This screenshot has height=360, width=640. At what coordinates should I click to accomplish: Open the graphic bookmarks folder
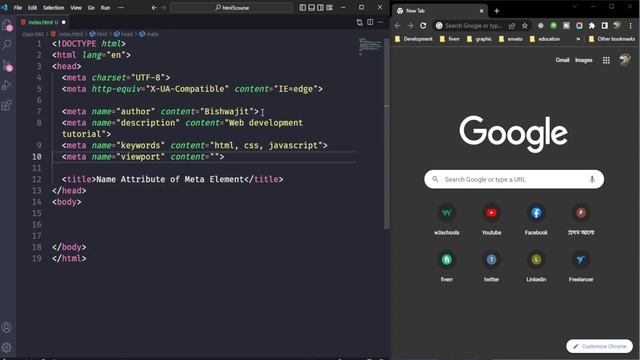(x=479, y=39)
